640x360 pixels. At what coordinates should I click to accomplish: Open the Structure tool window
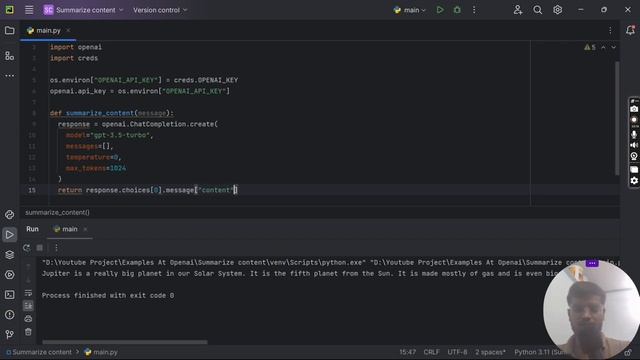tap(9, 56)
